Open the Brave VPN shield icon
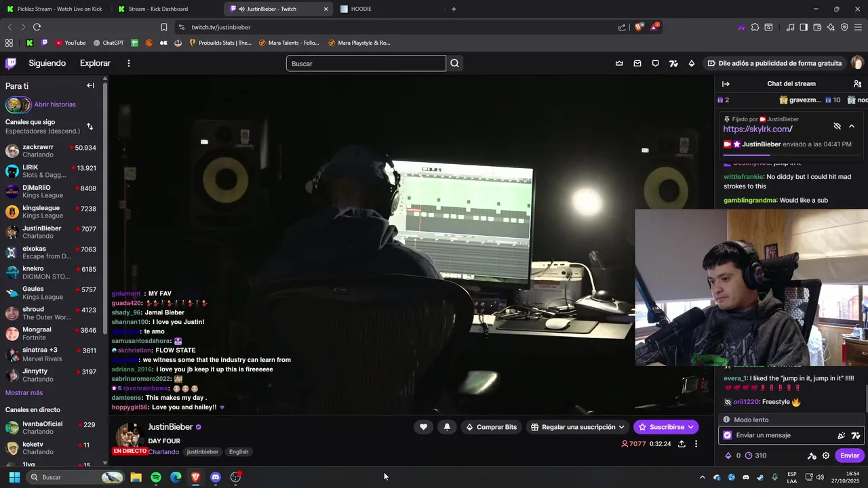868x488 pixels. click(x=844, y=27)
